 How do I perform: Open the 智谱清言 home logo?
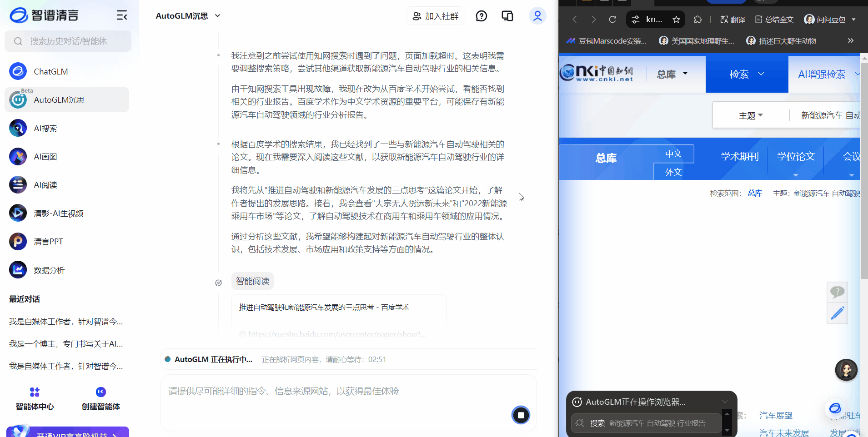(x=44, y=15)
